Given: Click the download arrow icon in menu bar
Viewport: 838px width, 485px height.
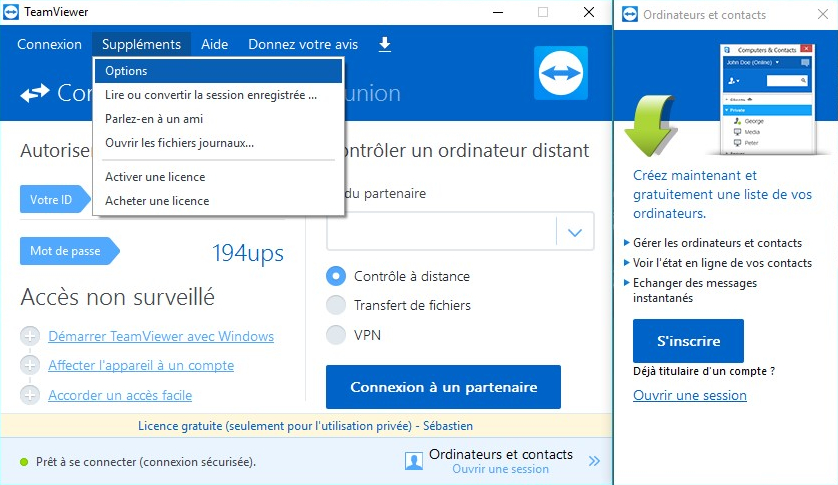Looking at the screenshot, I should click(385, 44).
